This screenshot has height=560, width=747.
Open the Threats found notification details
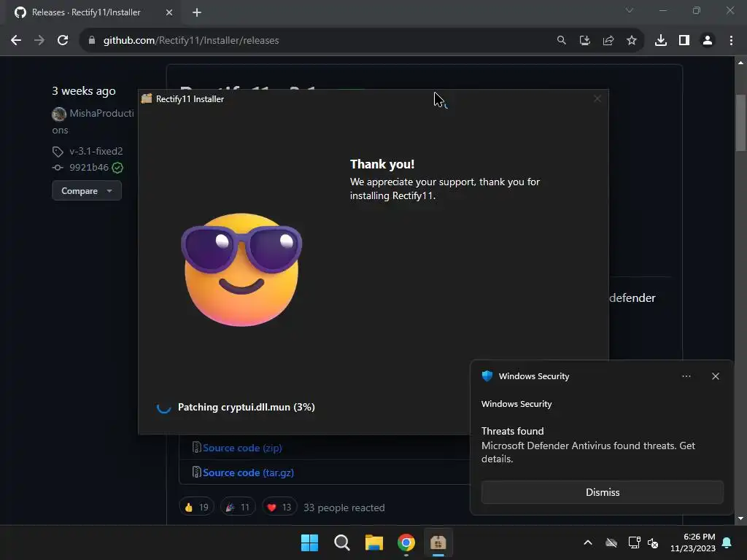[x=588, y=445]
